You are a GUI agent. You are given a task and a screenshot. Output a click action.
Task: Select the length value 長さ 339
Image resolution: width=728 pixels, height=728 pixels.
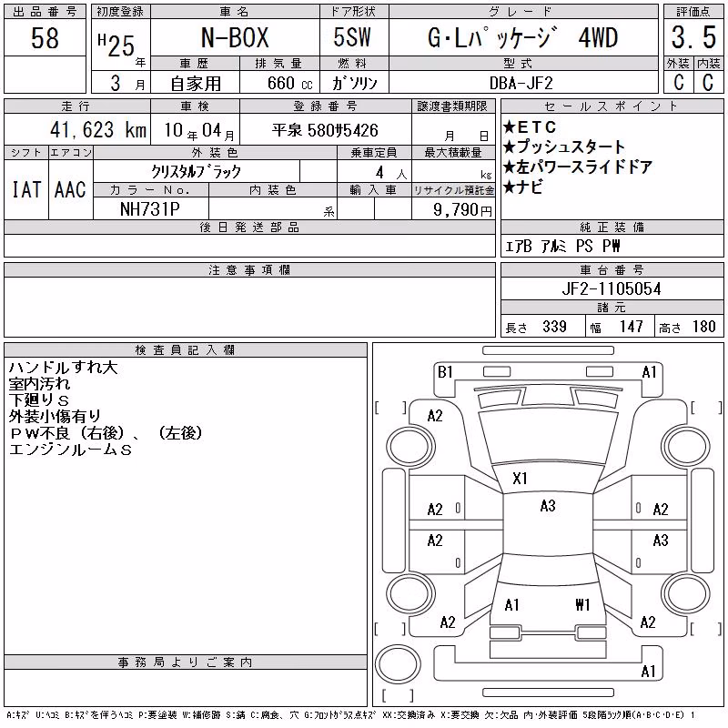[x=536, y=327]
